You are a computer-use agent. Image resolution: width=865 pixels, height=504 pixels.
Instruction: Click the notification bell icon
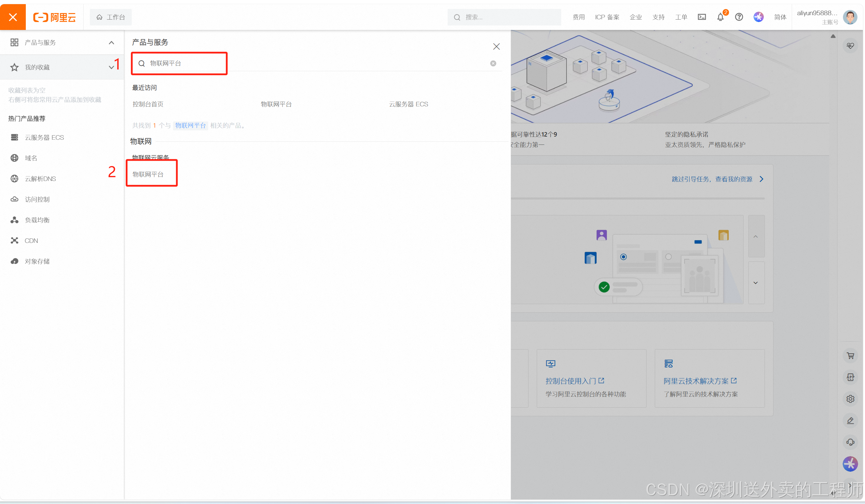click(x=720, y=17)
